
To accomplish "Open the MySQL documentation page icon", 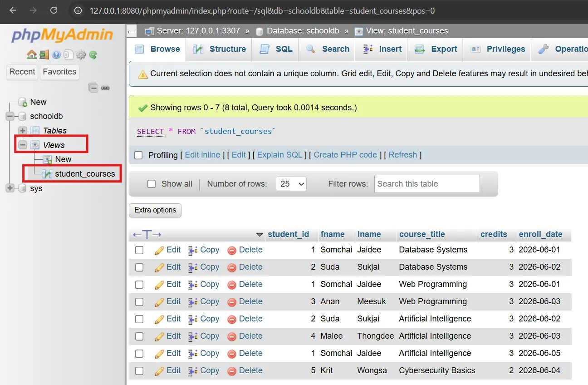I will coord(69,55).
